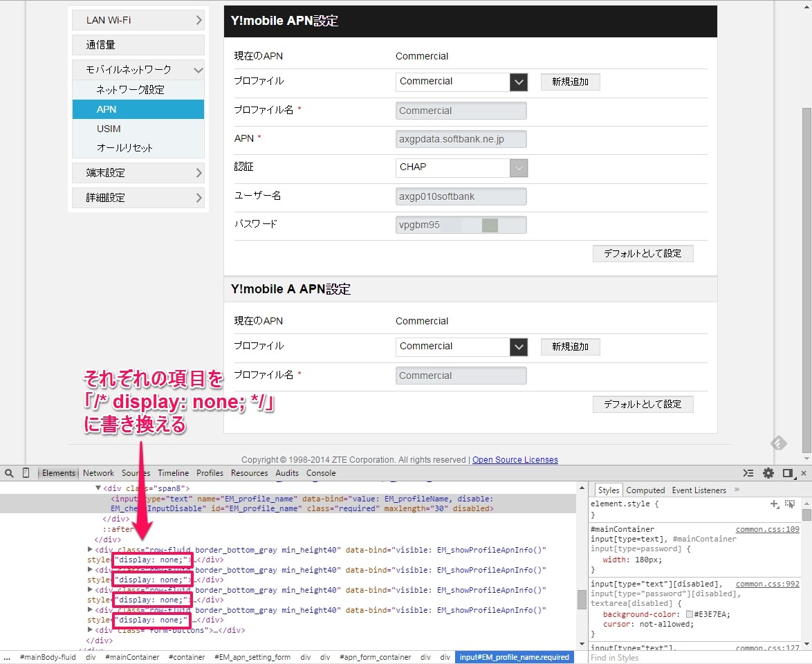Screen dimensions: 812x664
Task: Toggle the device mode phone icon
Action: point(26,473)
